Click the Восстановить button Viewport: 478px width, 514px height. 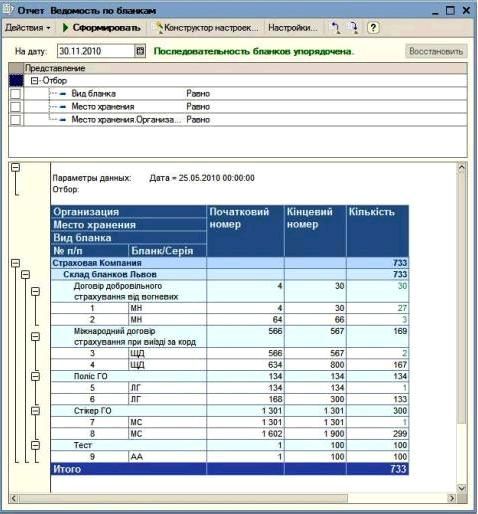436,51
